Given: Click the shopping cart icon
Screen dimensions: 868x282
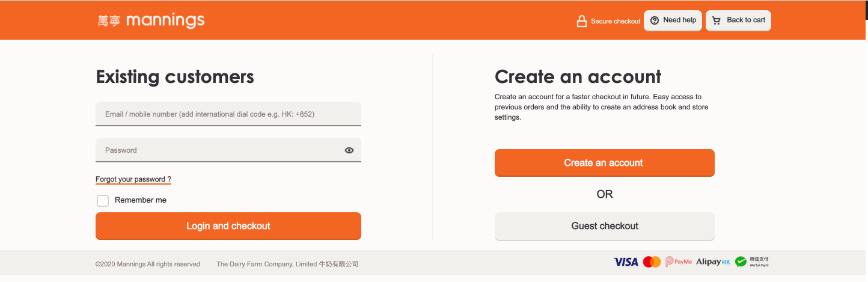Looking at the screenshot, I should (717, 20).
